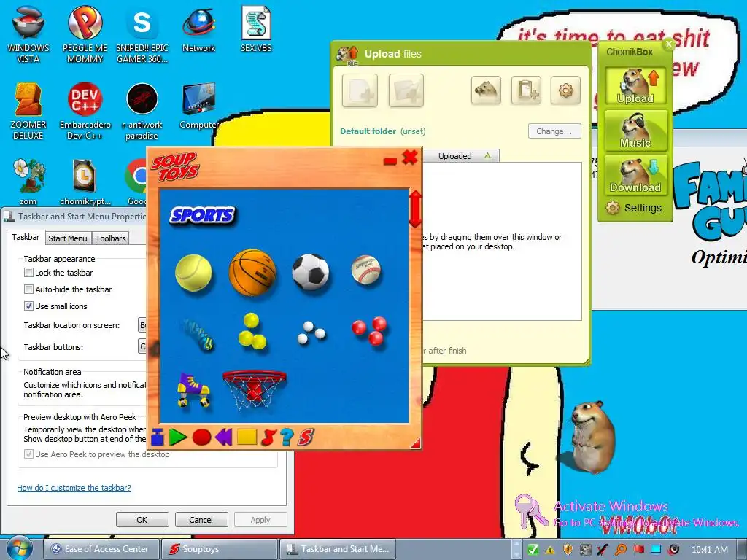Click the speaker volume tray icon

(673, 550)
